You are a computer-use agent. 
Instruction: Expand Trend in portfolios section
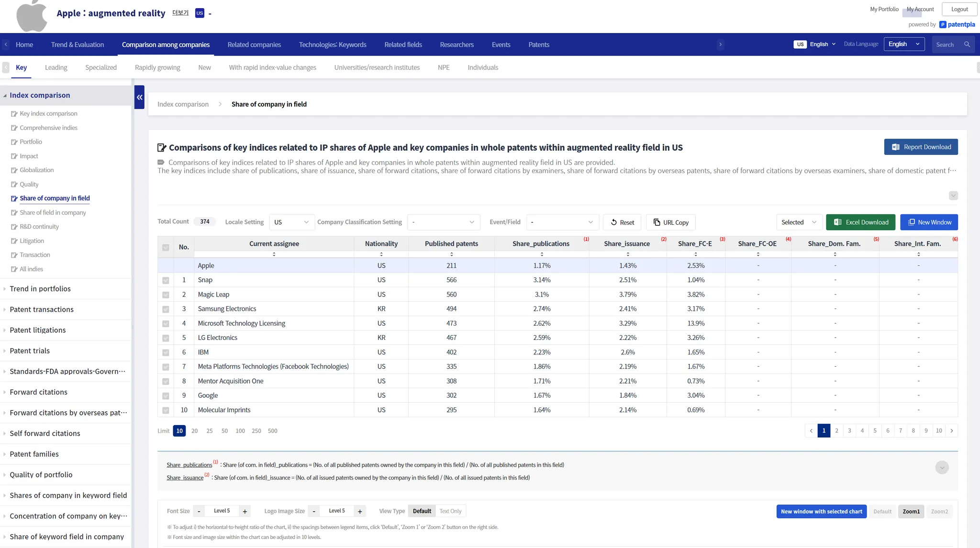pos(40,289)
